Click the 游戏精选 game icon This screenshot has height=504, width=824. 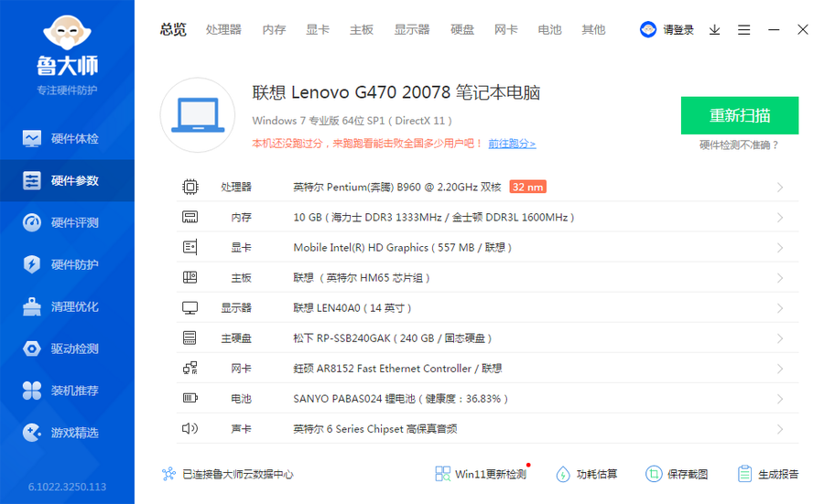(x=33, y=434)
